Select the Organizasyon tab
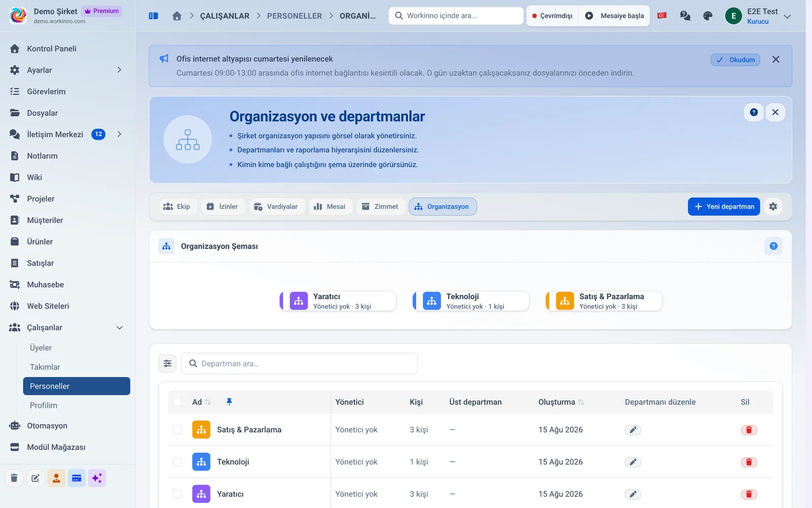The height and width of the screenshot is (508, 812). click(x=443, y=207)
